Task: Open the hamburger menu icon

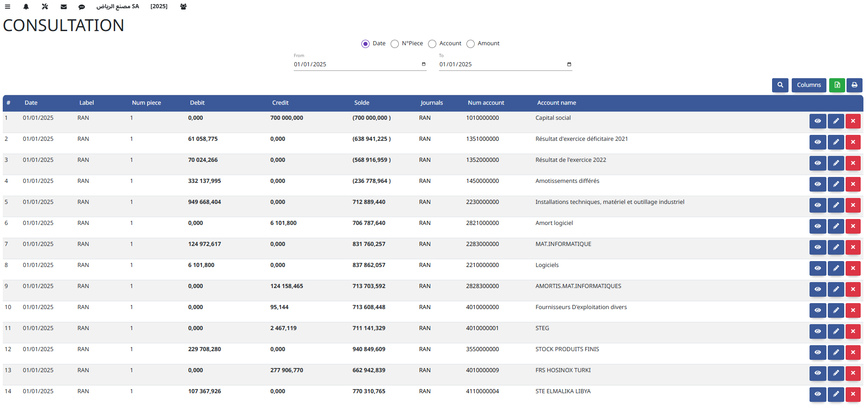Action: (x=7, y=7)
